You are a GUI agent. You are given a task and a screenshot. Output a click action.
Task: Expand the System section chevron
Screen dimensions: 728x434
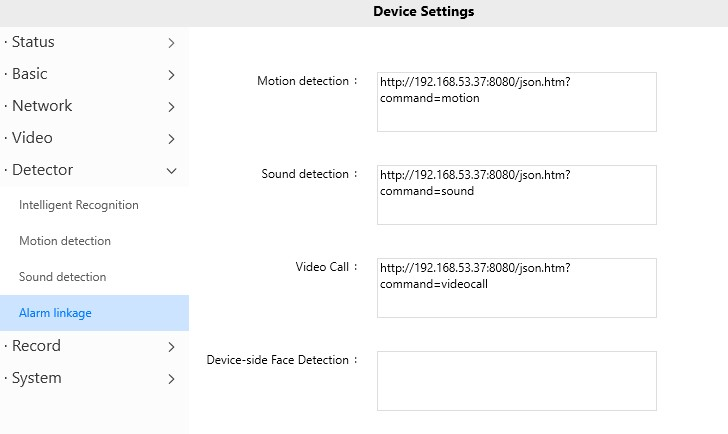coord(172,379)
